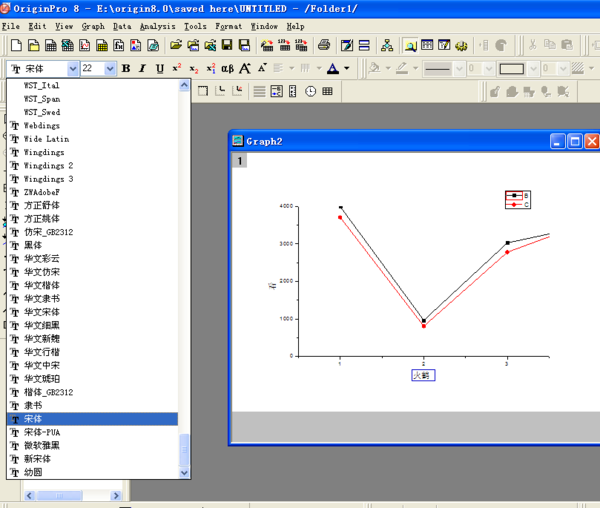Viewport: 600px width, 508px height.
Task: Select the 火鹤 x-axis title text box
Action: pos(423,375)
